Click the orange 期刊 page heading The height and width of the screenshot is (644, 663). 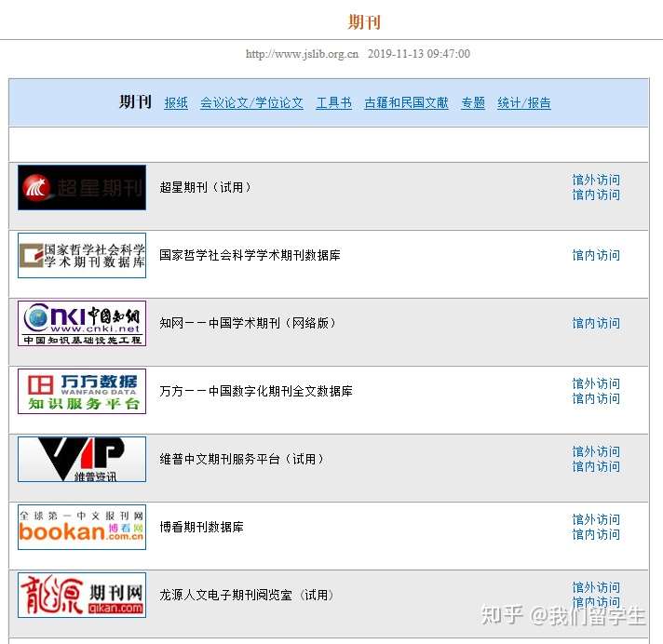pyautogui.click(x=364, y=22)
